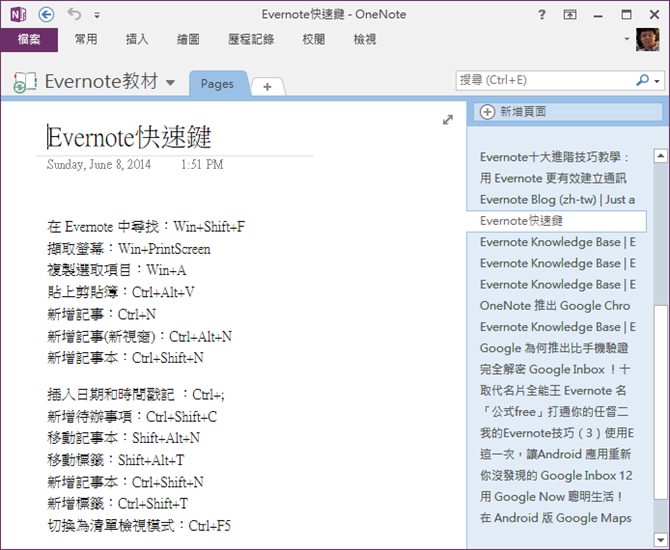Click the OneNote app icon in title bar
The width and height of the screenshot is (670, 550).
click(x=18, y=15)
